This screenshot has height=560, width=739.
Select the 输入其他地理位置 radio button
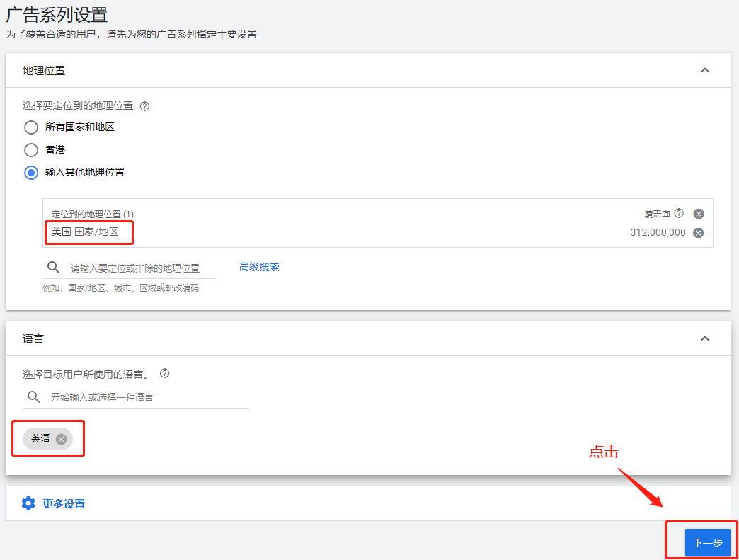coord(30,172)
